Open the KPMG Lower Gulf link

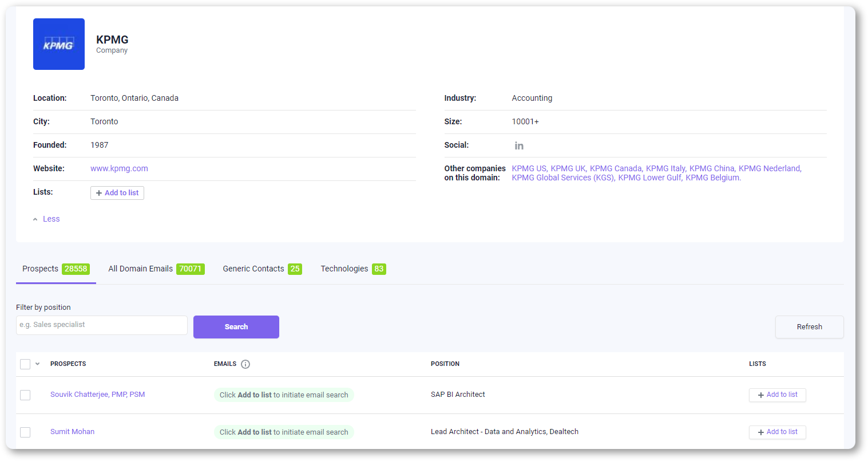click(651, 178)
